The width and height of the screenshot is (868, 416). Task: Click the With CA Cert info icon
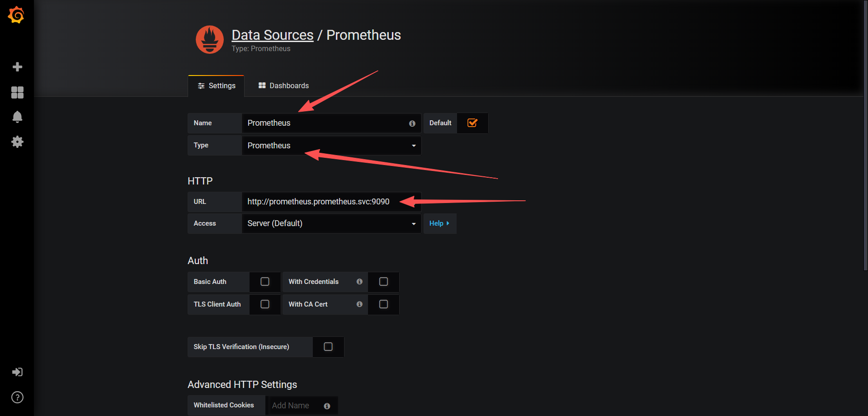359,304
